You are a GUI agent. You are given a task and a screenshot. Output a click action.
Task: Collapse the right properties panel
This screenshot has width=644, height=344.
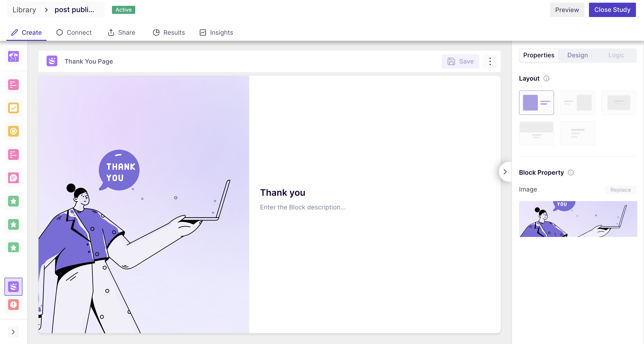pos(505,172)
